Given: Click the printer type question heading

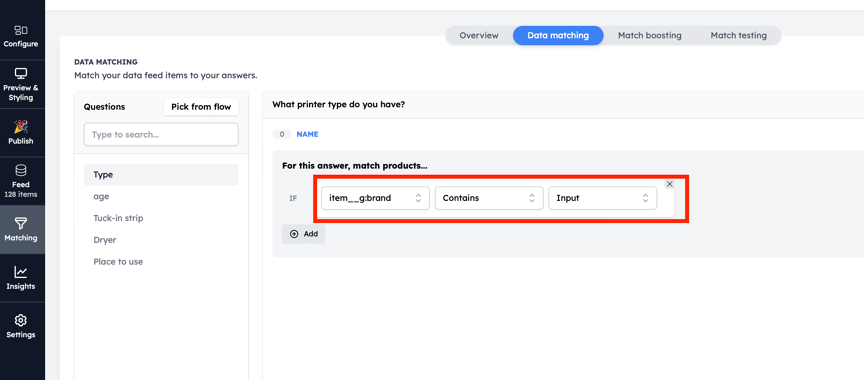Looking at the screenshot, I should point(339,104).
